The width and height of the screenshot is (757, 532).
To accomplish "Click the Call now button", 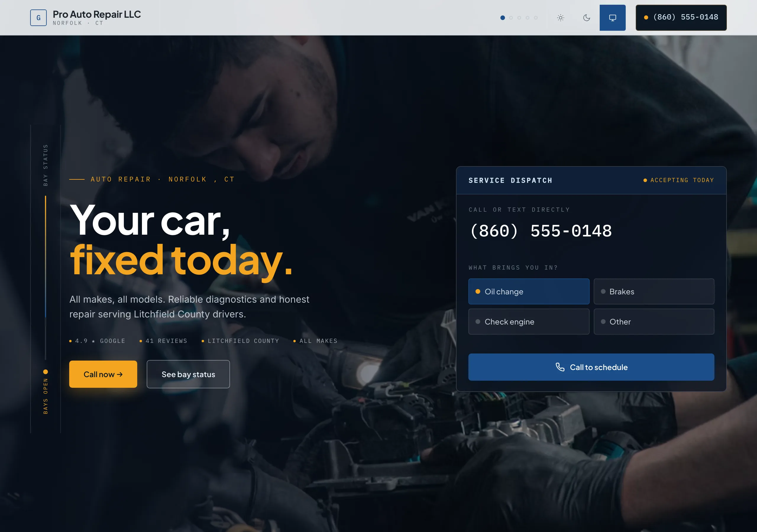I will (x=103, y=374).
